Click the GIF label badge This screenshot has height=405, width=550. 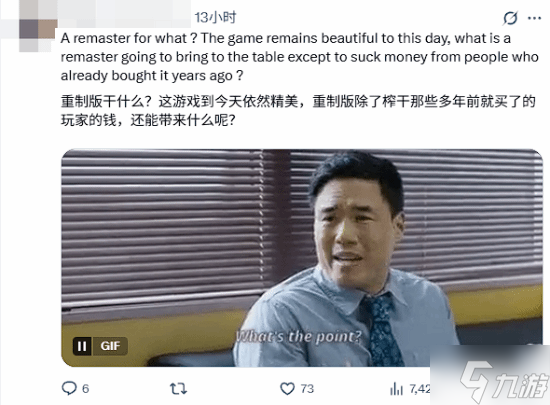click(110, 346)
